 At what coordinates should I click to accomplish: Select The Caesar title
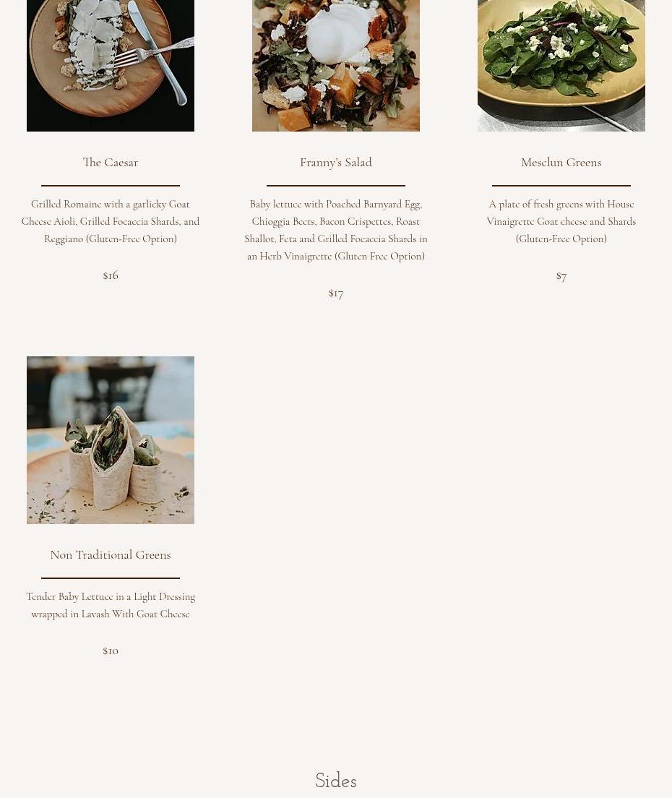coord(111,163)
